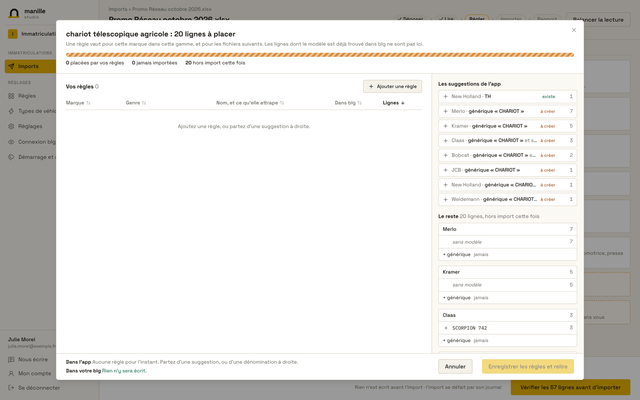Sort rules by Lignes column
This screenshot has width=640, height=400.
point(393,103)
